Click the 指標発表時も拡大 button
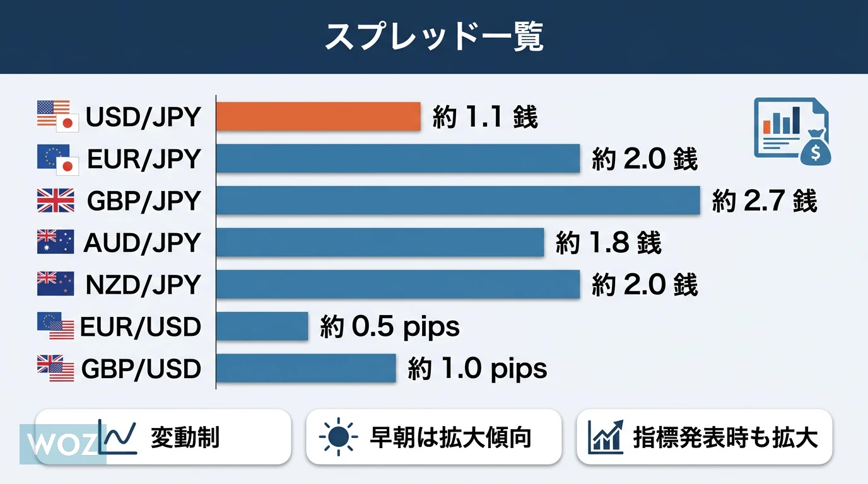Image resolution: width=868 pixels, height=484 pixels. click(704, 437)
